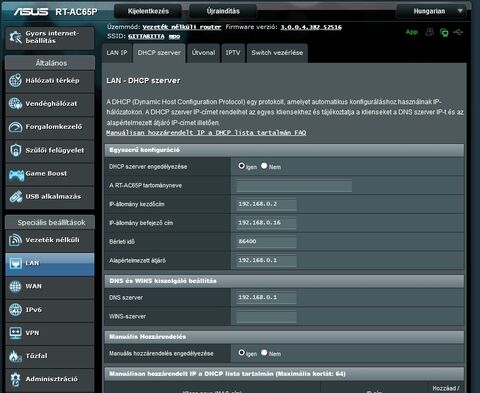The image size is (480, 393).
Task: Switch to the Útvonal tab
Action: coord(203,53)
